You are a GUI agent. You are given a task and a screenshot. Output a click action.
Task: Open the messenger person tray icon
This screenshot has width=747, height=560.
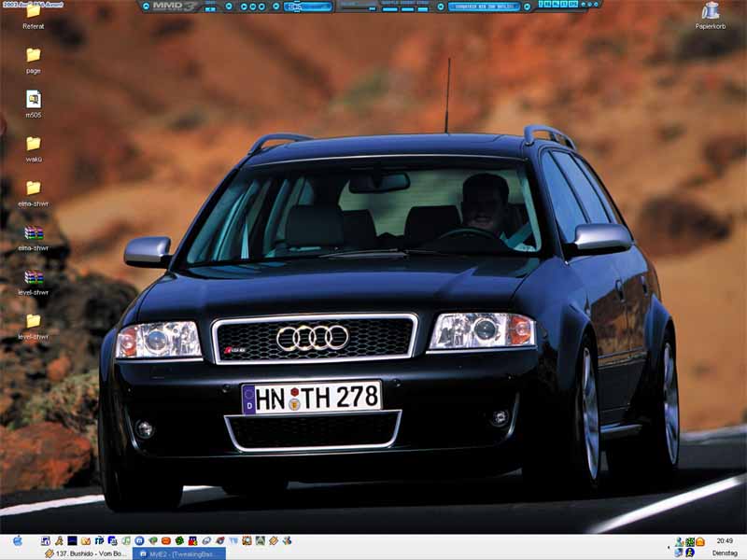(x=680, y=541)
